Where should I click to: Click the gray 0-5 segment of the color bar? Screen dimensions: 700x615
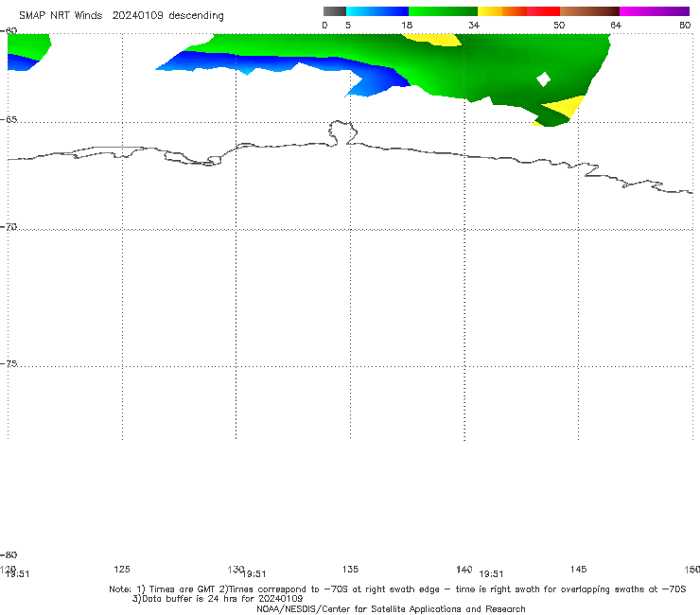click(x=335, y=11)
